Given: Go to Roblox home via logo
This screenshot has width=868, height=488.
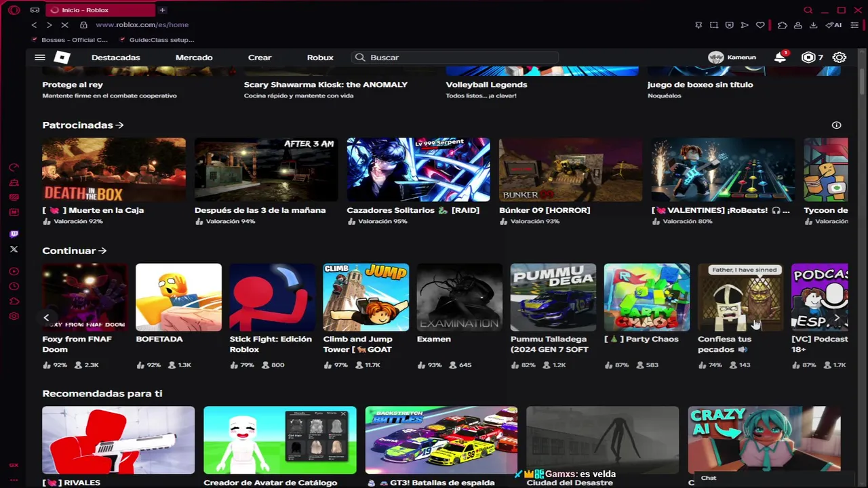Looking at the screenshot, I should [x=62, y=58].
